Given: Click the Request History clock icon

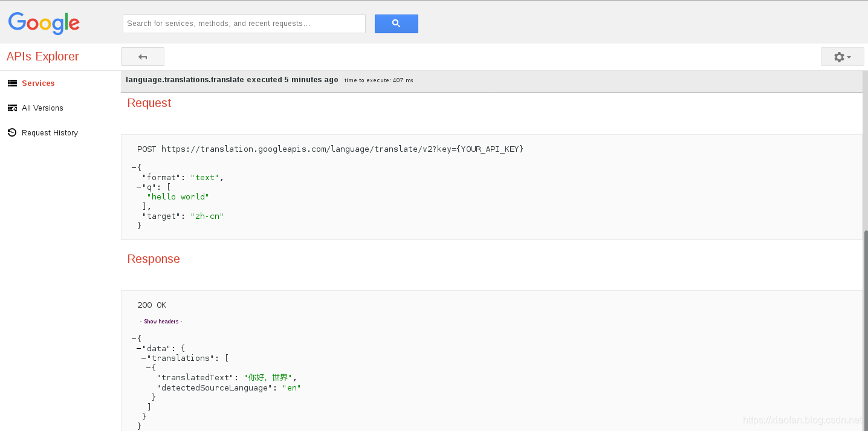Looking at the screenshot, I should (12, 132).
